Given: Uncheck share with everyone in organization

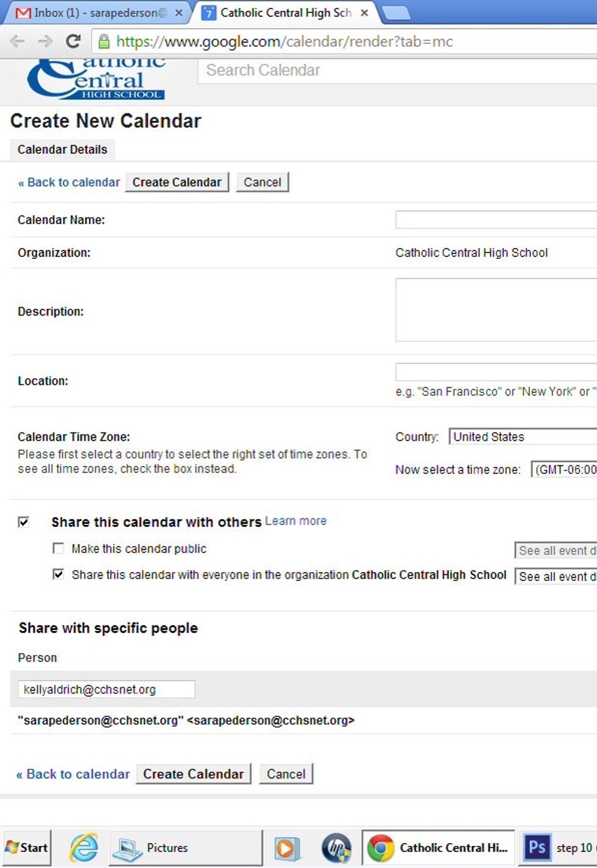Looking at the screenshot, I should [58, 574].
